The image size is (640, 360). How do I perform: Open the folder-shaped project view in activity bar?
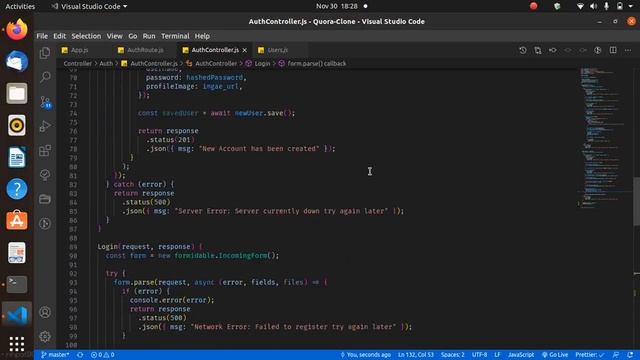[x=45, y=199]
